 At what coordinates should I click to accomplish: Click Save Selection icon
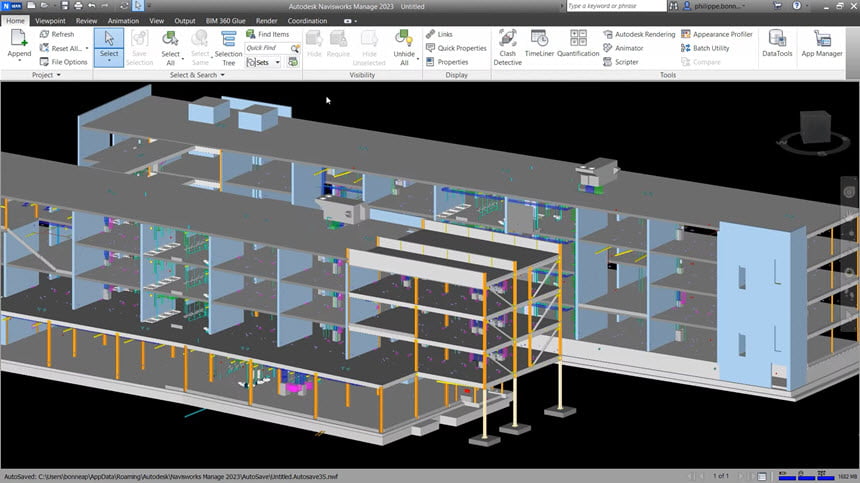[x=139, y=39]
